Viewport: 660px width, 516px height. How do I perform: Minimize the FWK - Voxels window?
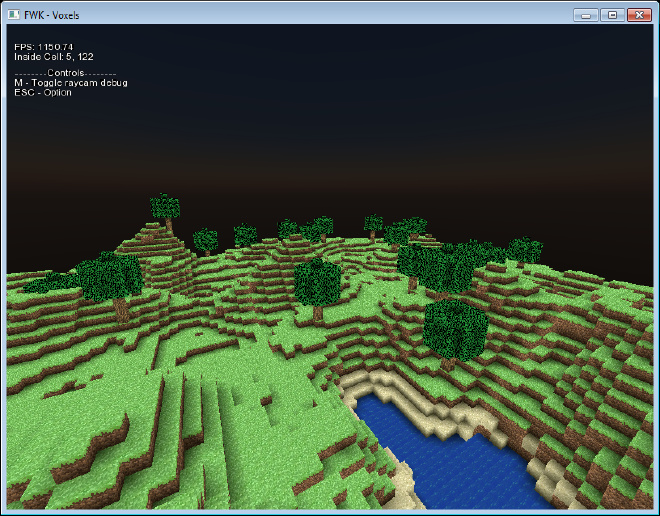coord(585,15)
